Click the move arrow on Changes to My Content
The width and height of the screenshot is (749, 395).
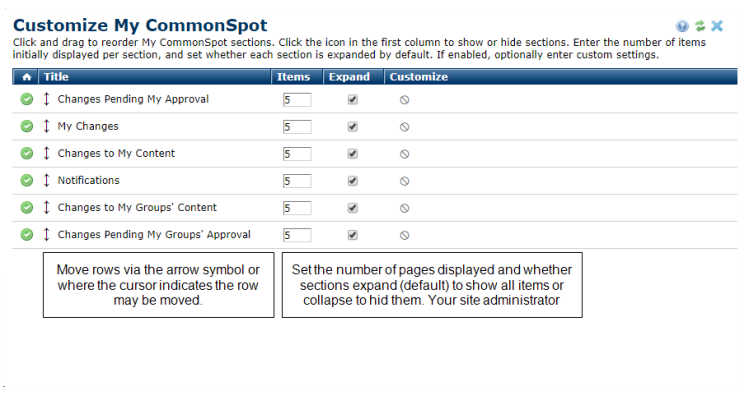click(46, 153)
